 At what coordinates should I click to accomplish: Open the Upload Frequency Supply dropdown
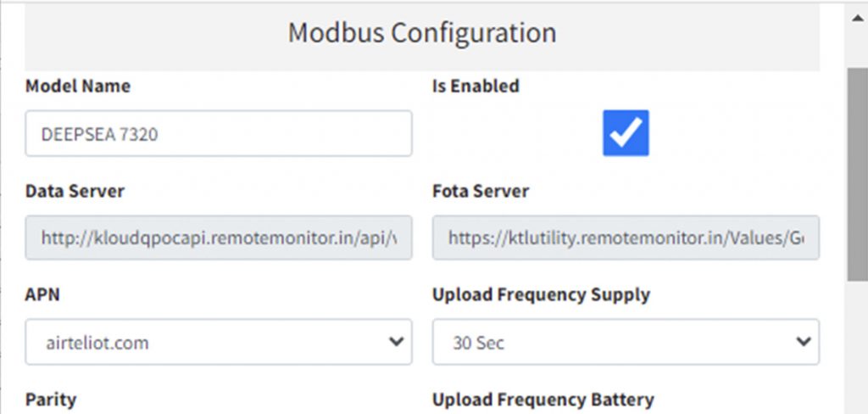[610, 342]
